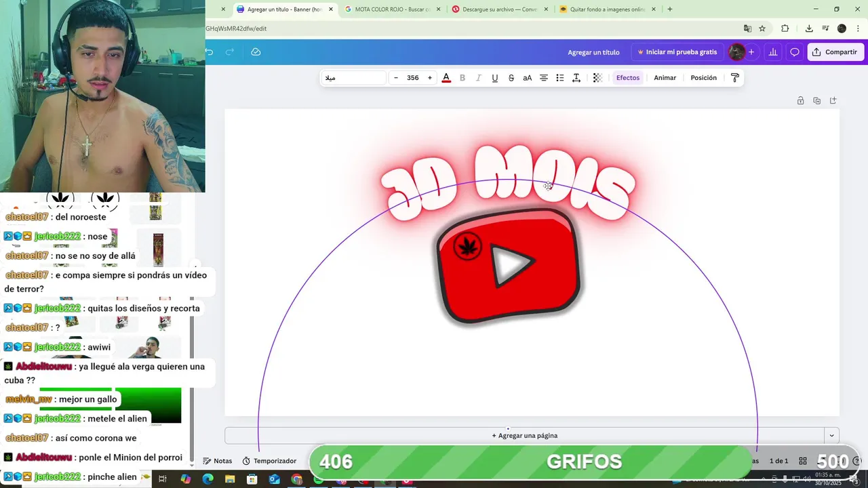Copy style with the paint roller icon
Screen dimensions: 868x488
735,78
